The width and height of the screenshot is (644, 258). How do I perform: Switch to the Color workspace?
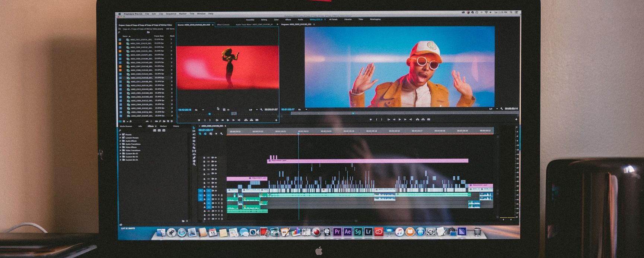276,19
